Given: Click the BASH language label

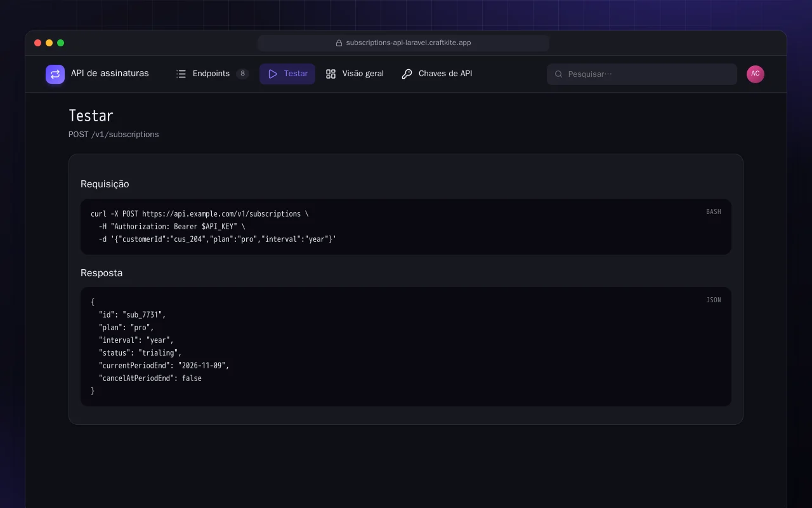Looking at the screenshot, I should 714,211.
